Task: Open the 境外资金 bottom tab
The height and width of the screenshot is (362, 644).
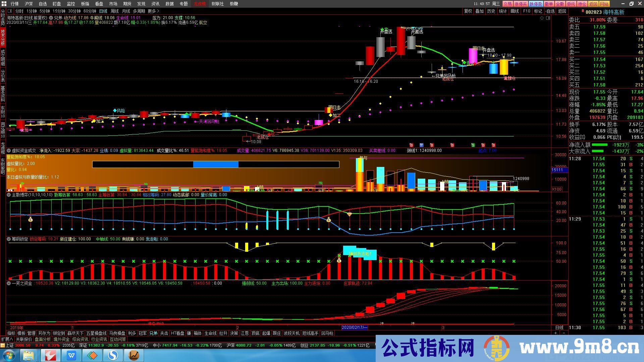Action: [x=61, y=339]
